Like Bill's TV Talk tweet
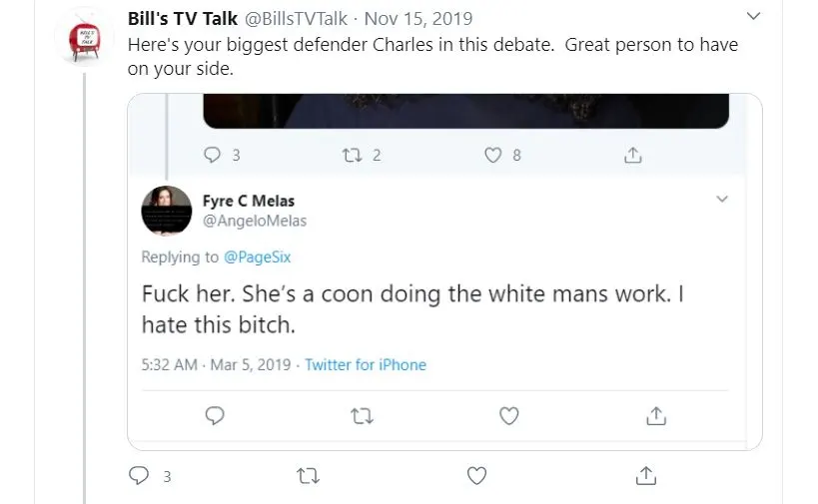The image size is (818, 504). point(477,476)
